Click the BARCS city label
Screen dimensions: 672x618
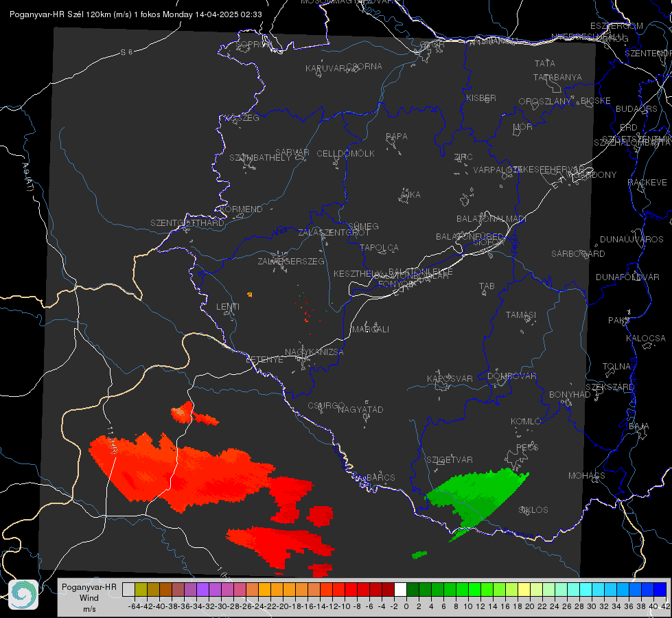(381, 477)
